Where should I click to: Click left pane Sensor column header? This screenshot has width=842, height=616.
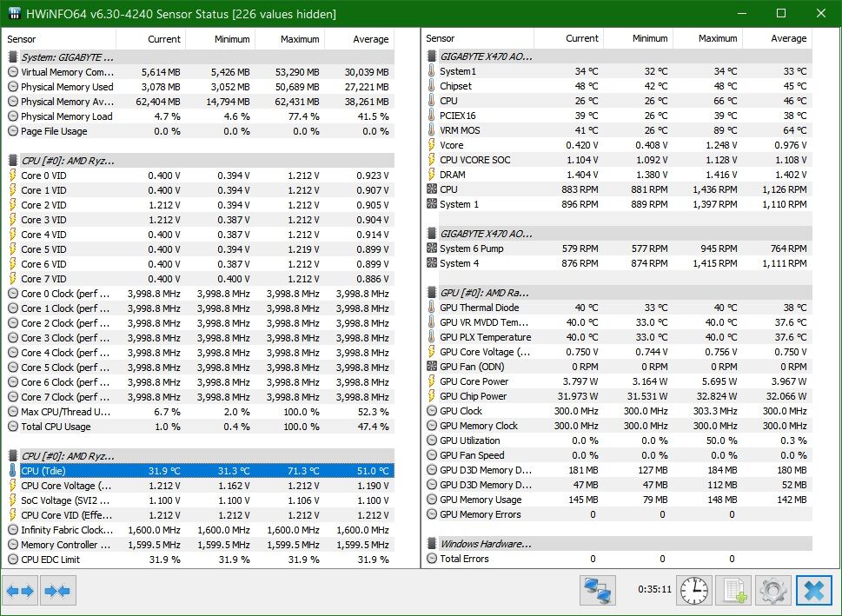[59, 39]
